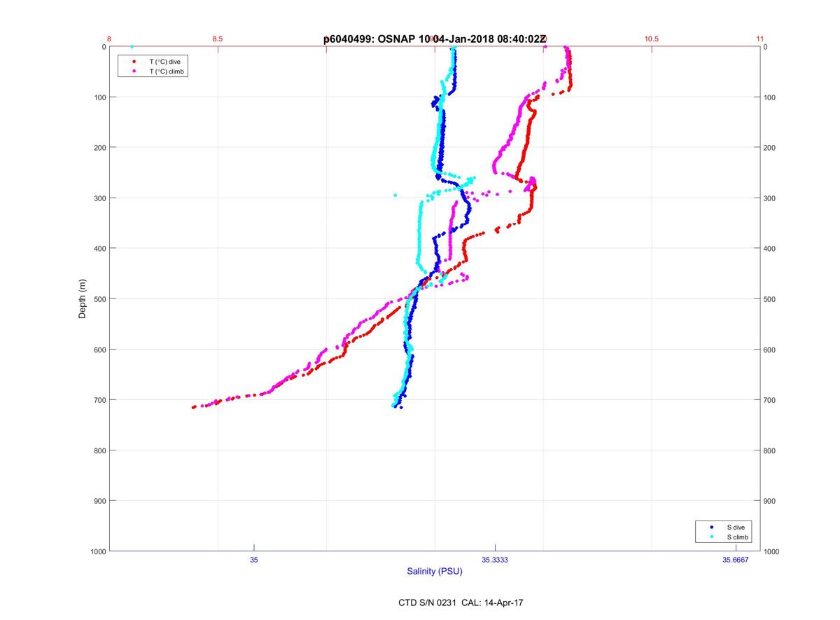The width and height of the screenshot is (840, 620).
Task: Select the 'S climb' legend entry
Action: pos(738,537)
